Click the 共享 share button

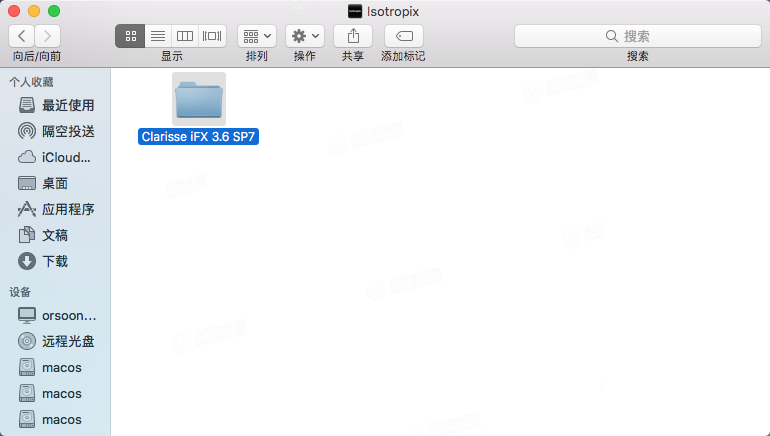click(x=353, y=36)
